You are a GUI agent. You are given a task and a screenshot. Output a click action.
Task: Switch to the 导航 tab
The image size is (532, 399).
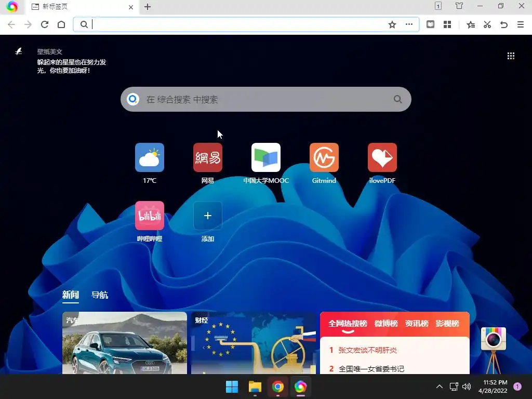100,295
